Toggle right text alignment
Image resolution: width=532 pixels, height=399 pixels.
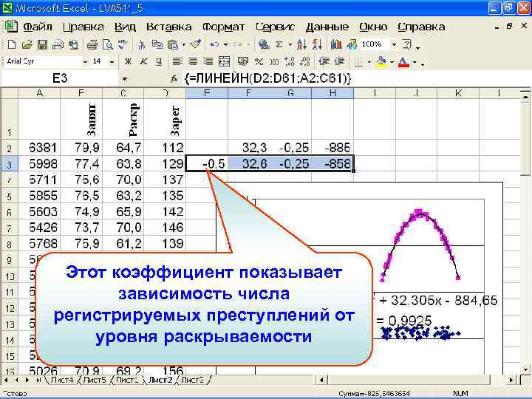tap(208, 62)
